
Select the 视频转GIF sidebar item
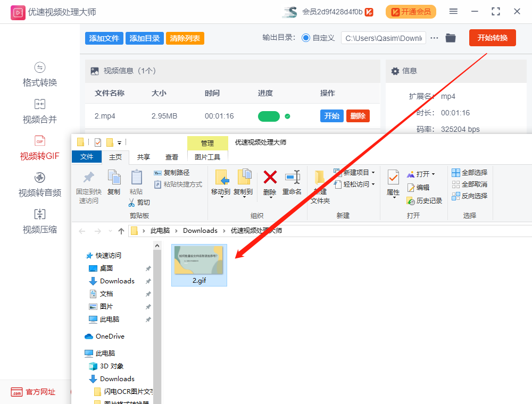(x=40, y=148)
